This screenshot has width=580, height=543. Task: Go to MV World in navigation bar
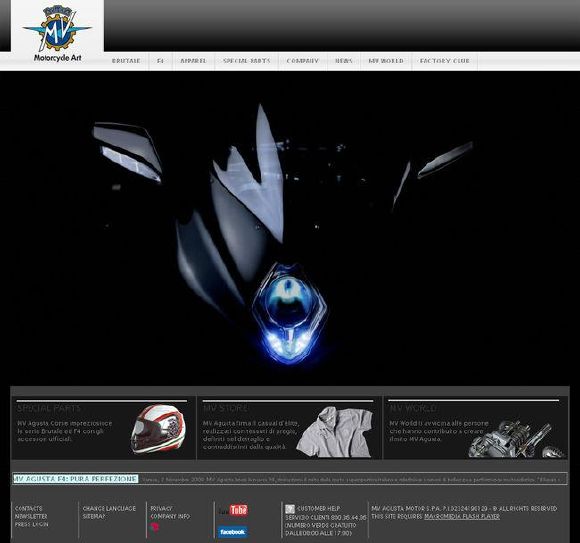(386, 61)
